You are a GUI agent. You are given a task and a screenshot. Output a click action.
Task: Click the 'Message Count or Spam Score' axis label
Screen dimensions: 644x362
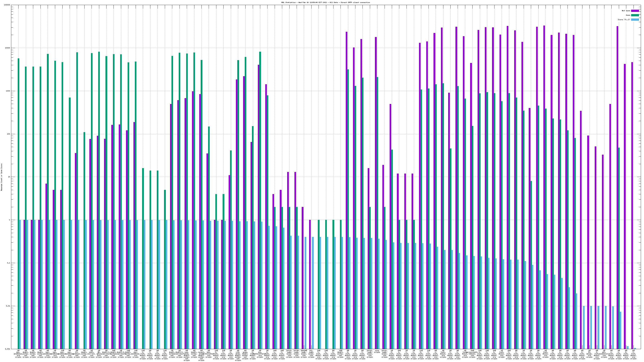coord(1,177)
